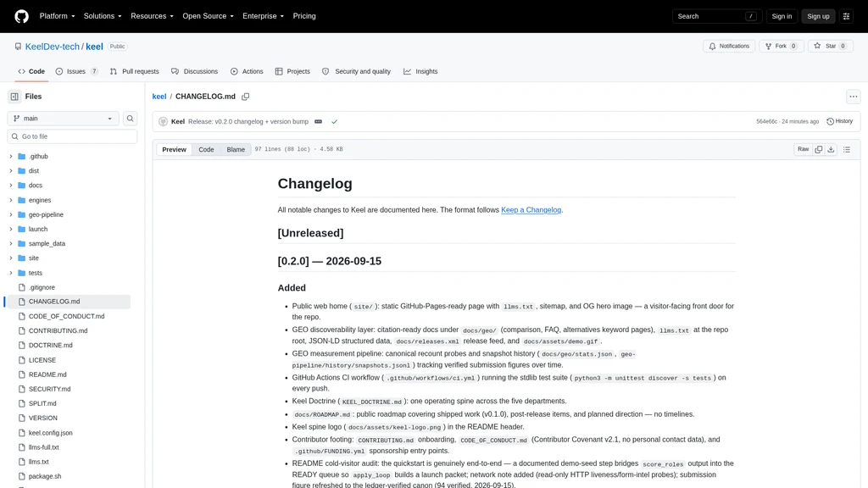
Task: Focus the Go to file field
Action: [72, 136]
